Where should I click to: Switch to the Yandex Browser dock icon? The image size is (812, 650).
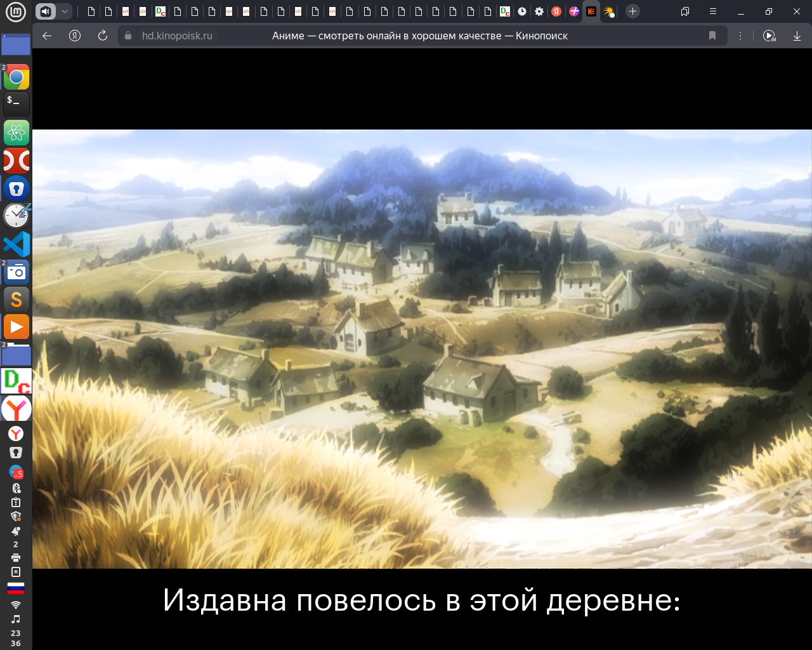[16, 409]
